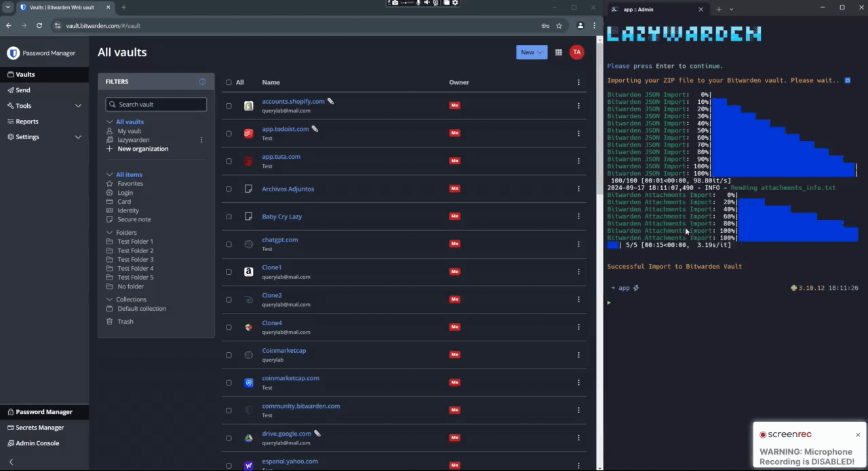868x471 pixels.
Task: Expand the Settings sidebar section
Action: tap(78, 137)
